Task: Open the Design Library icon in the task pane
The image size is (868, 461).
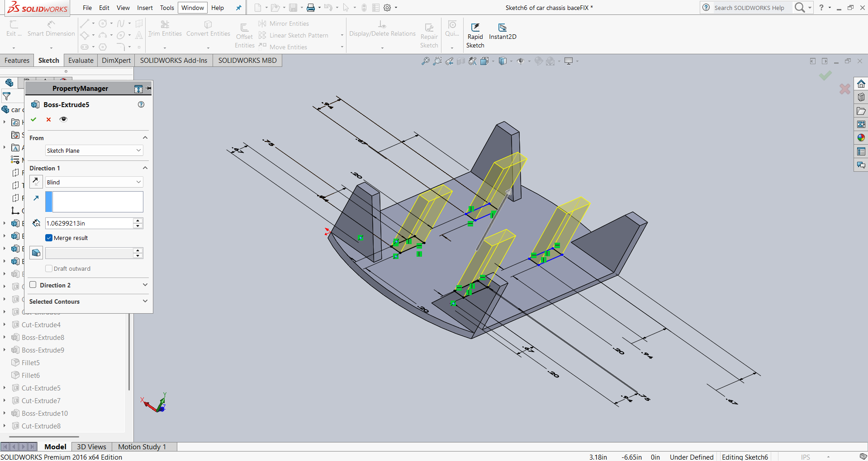Action: (x=861, y=97)
